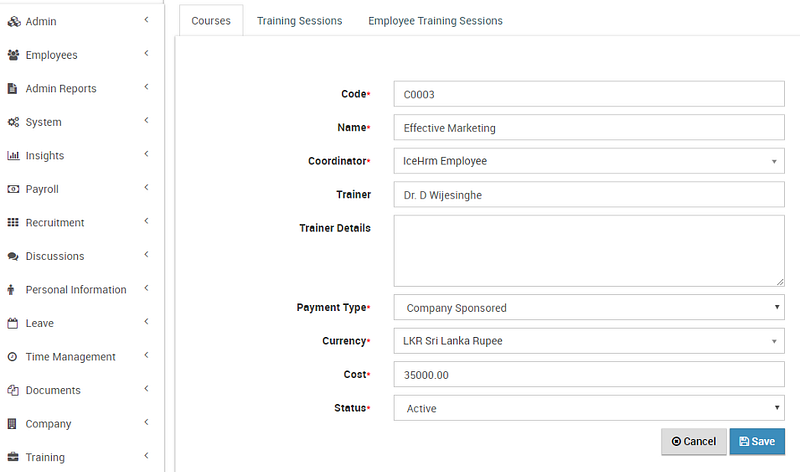Click the Training briefcase icon
800x472 pixels.
pos(13,457)
